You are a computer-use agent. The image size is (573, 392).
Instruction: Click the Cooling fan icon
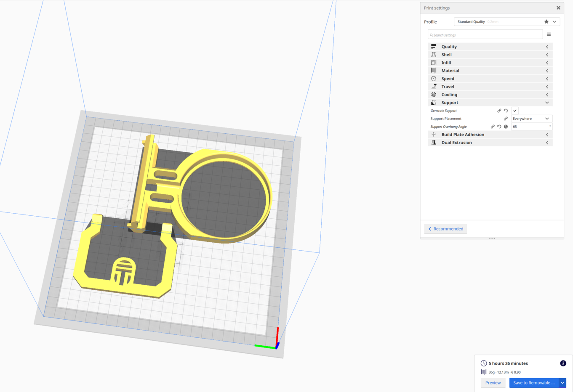434,95
